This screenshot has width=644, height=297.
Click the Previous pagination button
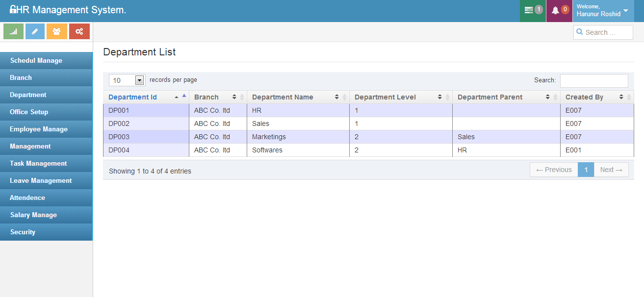pyautogui.click(x=554, y=170)
